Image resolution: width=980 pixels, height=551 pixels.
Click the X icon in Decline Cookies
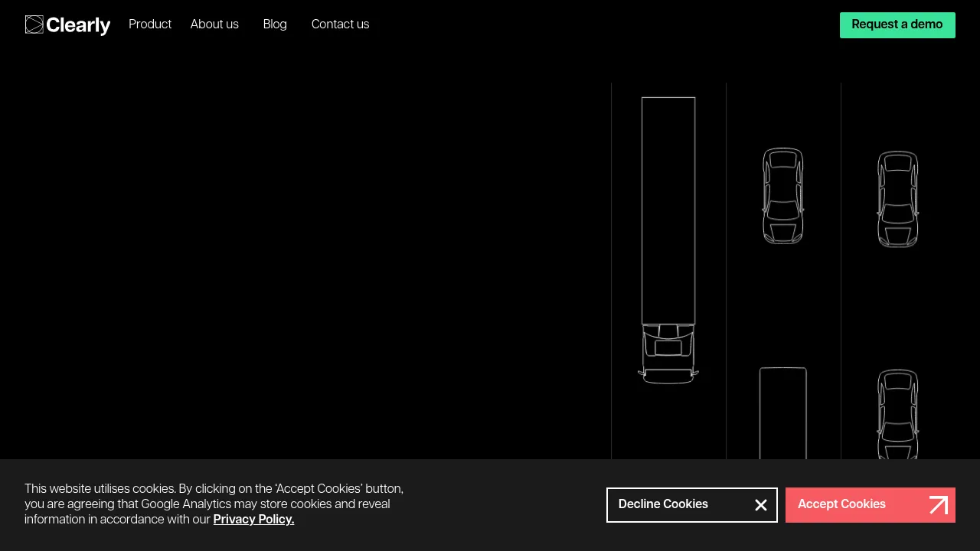[x=761, y=505]
